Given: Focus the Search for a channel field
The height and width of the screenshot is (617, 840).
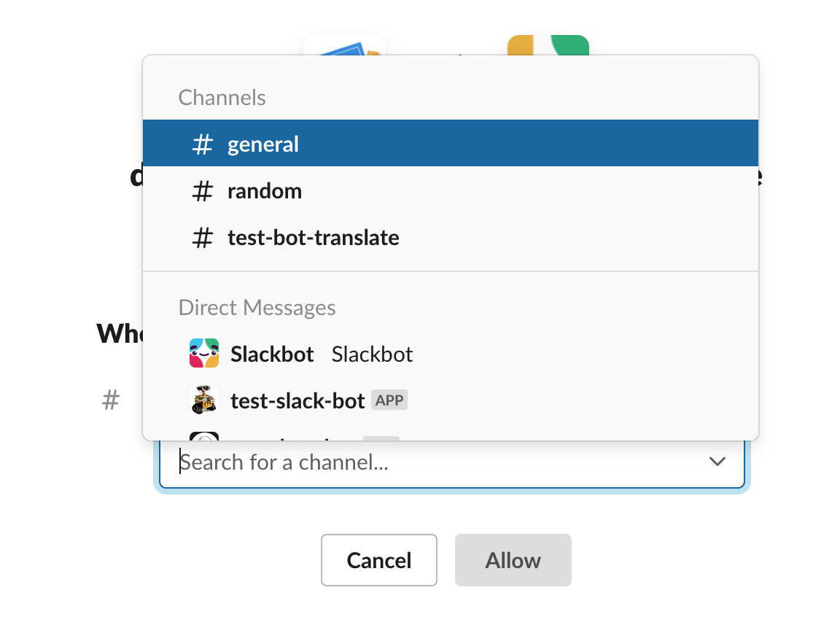Looking at the screenshot, I should 451,463.
